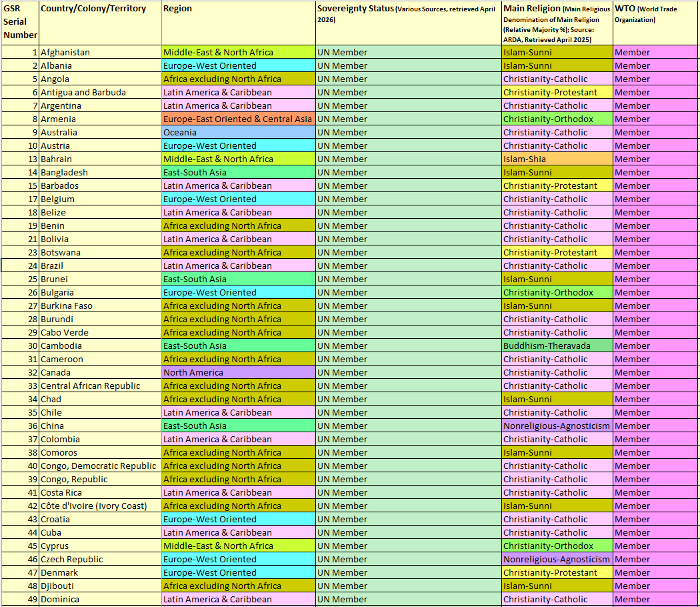Select the Main Religion header cell
Screen dimensions: 700x607
point(557,23)
